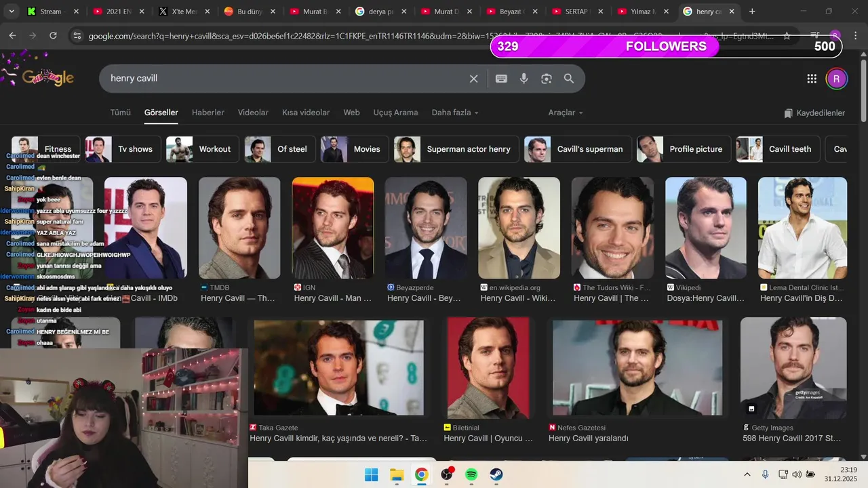Open OBS Studio from the taskbar

click(447, 474)
